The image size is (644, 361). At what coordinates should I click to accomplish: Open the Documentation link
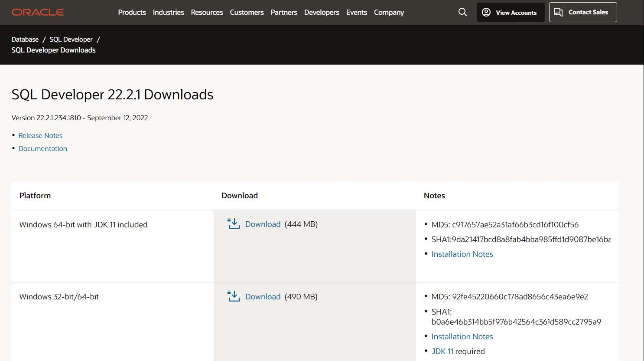(x=43, y=148)
